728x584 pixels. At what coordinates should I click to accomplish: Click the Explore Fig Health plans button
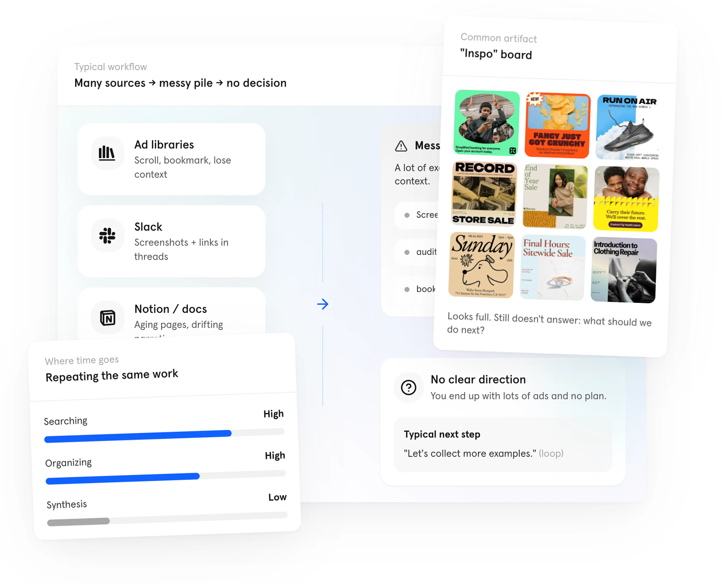[625, 225]
